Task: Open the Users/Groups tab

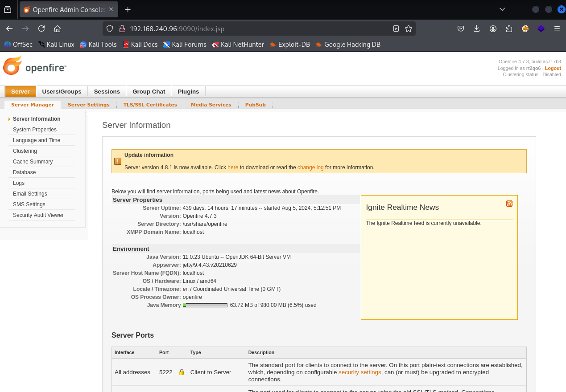Action: pos(62,91)
